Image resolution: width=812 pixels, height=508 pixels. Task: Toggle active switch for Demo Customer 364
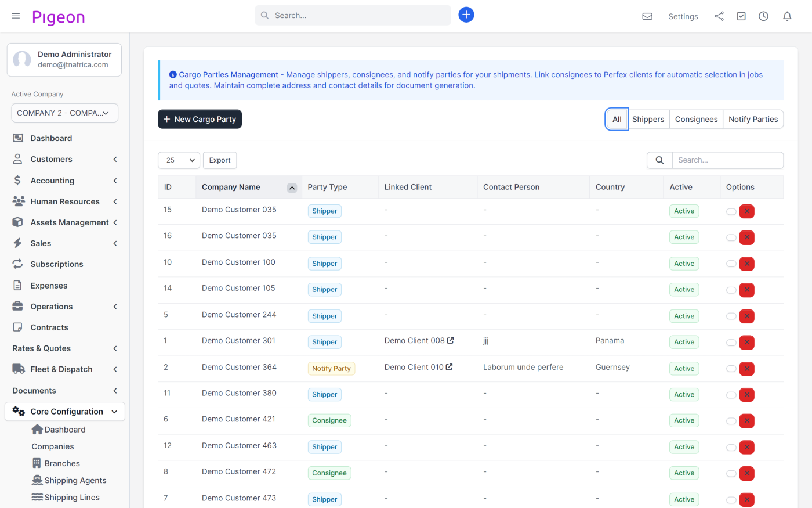(731, 369)
